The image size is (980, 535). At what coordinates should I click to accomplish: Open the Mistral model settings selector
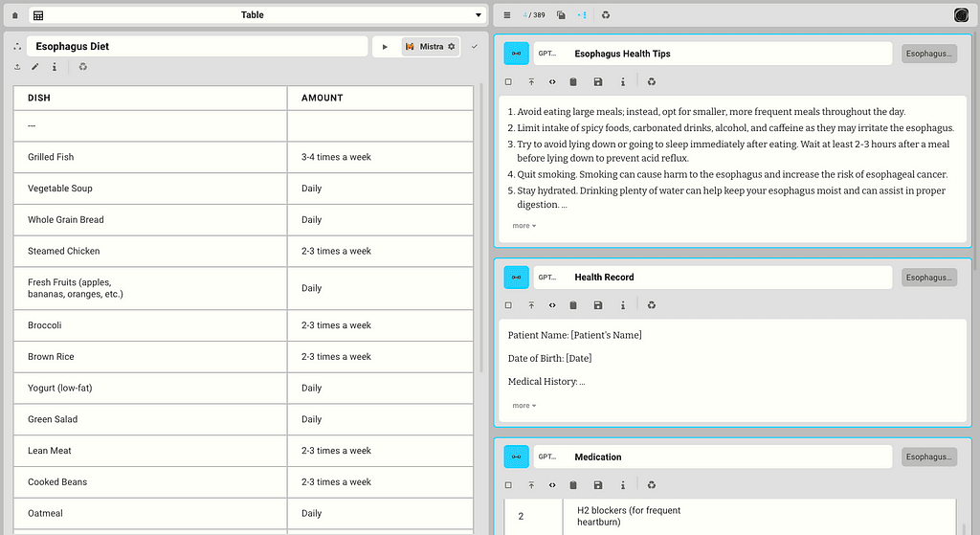coord(430,47)
